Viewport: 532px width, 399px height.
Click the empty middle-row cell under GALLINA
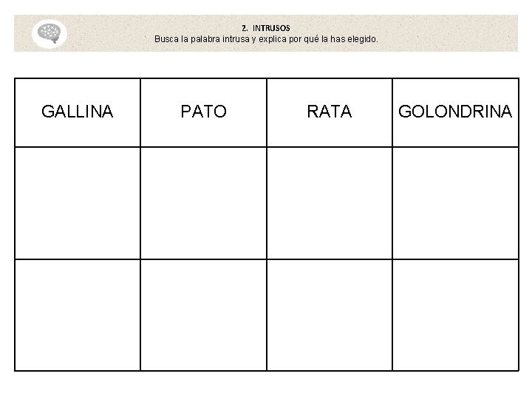click(78, 203)
